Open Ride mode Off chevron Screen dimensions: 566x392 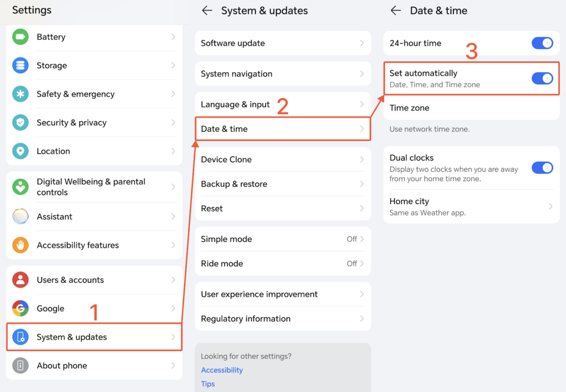pyautogui.click(x=361, y=263)
